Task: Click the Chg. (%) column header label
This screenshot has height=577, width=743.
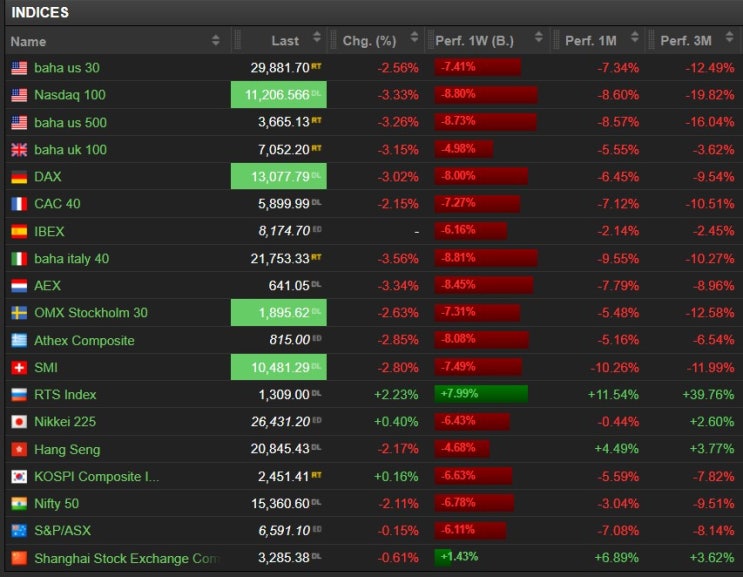Action: 370,41
